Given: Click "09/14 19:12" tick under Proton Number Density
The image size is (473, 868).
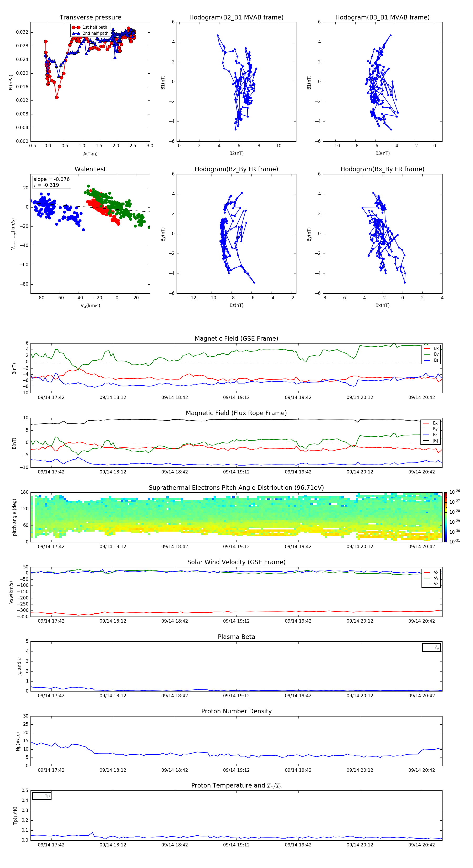Looking at the screenshot, I should (236, 770).
